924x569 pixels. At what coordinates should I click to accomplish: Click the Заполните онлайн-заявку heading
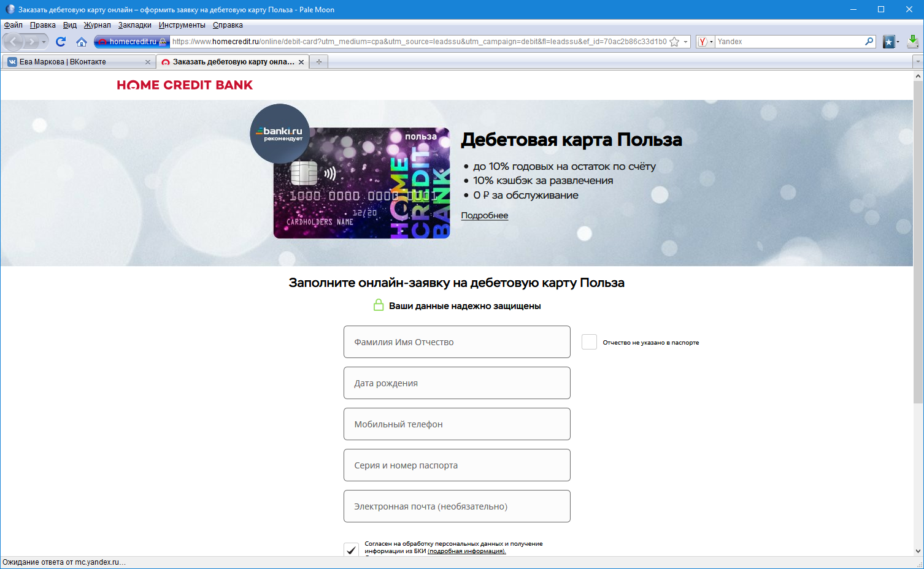click(x=456, y=283)
